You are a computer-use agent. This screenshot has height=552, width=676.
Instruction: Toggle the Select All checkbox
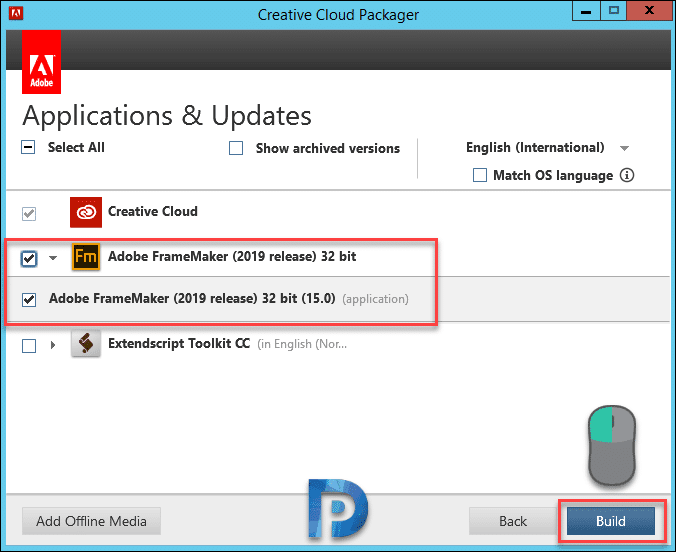(28, 147)
